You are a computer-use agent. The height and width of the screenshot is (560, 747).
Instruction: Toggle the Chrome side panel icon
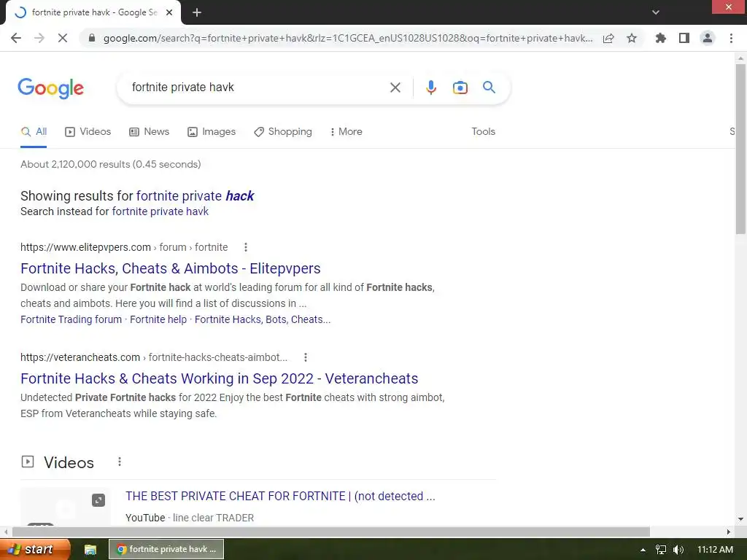point(684,38)
